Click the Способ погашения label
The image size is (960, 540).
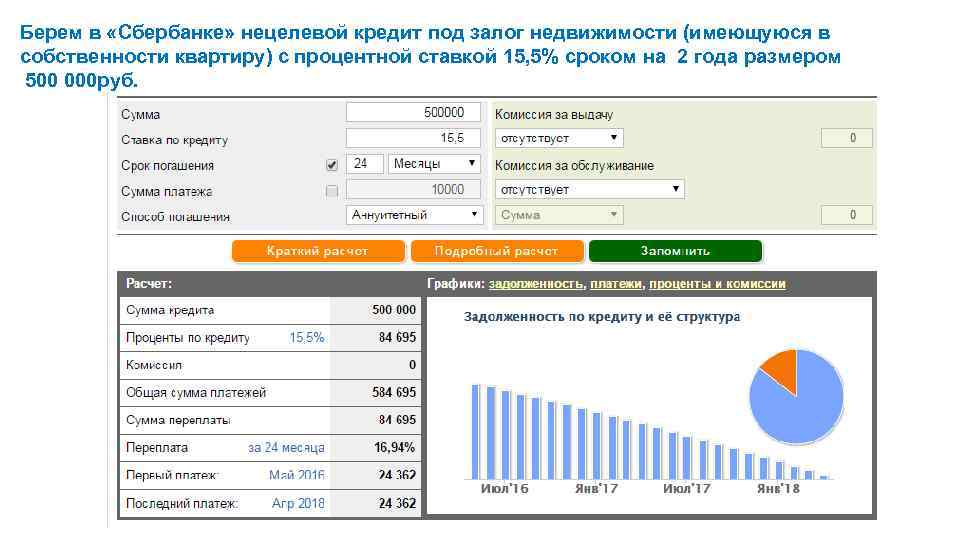(x=175, y=217)
